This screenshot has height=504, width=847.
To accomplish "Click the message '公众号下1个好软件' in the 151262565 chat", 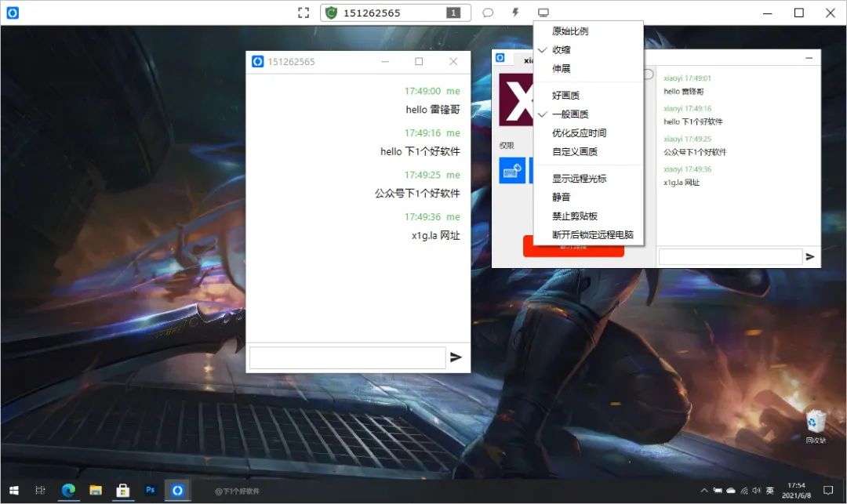I will [417, 193].
